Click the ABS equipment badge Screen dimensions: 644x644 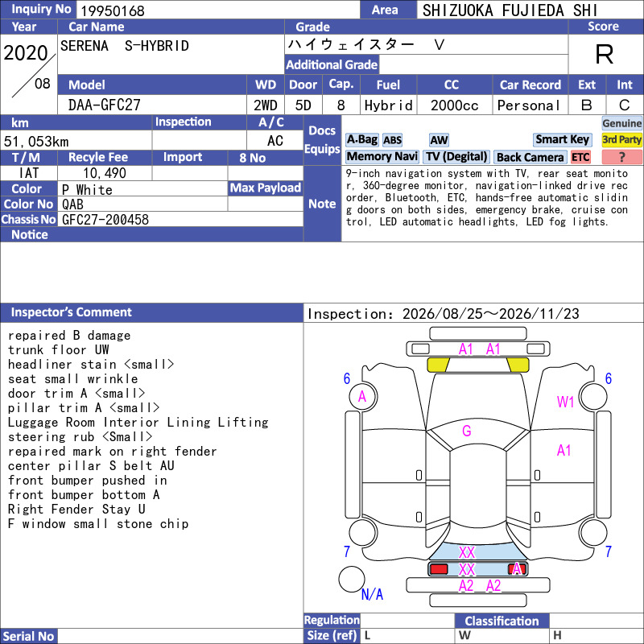[392, 140]
